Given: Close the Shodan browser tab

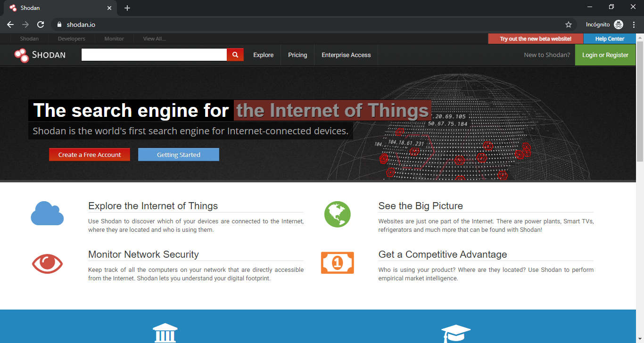Looking at the screenshot, I should [x=109, y=8].
